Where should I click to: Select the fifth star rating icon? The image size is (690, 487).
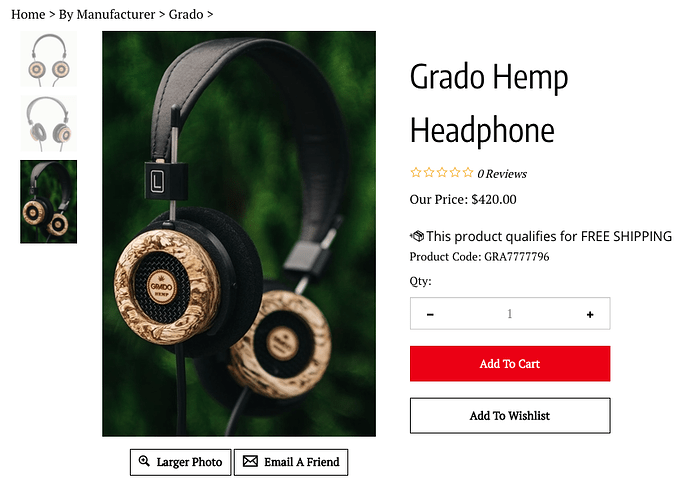point(468,172)
